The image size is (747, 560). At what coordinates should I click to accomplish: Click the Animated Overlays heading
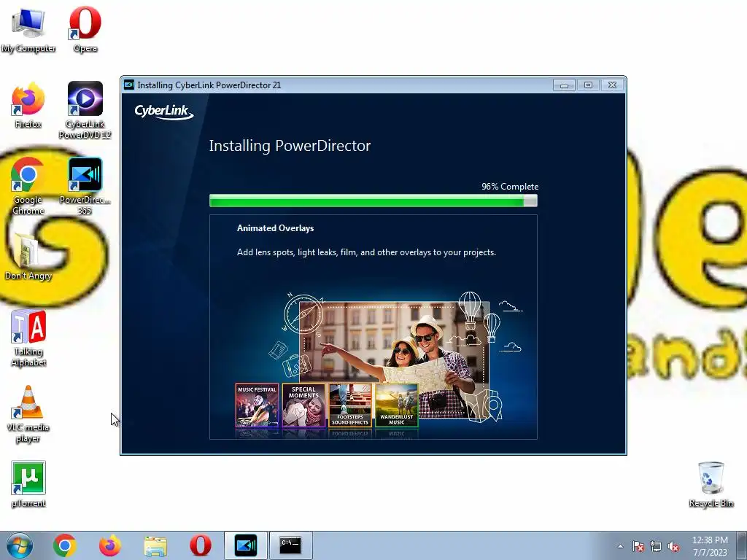[275, 228]
